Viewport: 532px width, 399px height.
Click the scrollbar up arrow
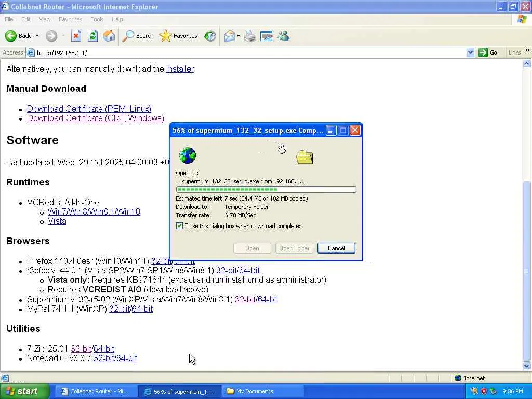(x=527, y=64)
